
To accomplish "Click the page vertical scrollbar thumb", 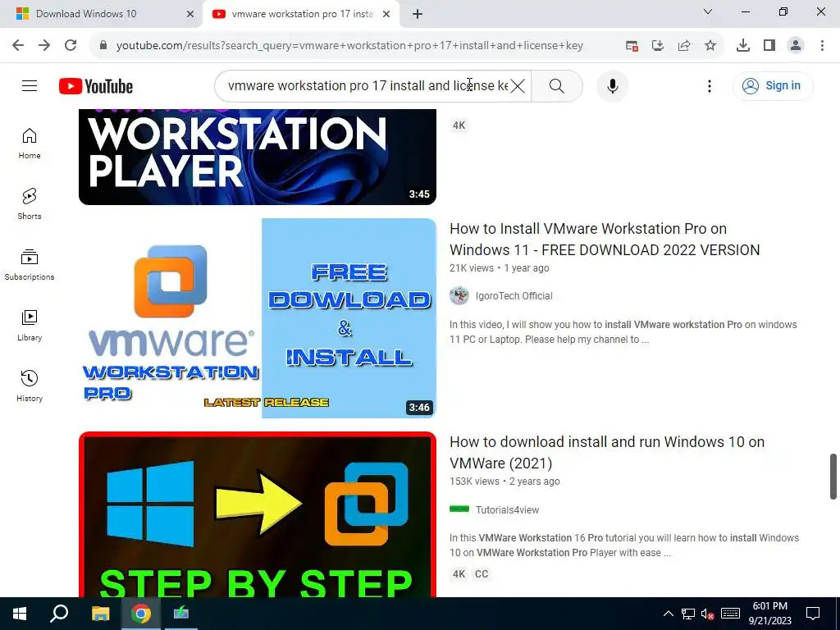I will click(833, 477).
